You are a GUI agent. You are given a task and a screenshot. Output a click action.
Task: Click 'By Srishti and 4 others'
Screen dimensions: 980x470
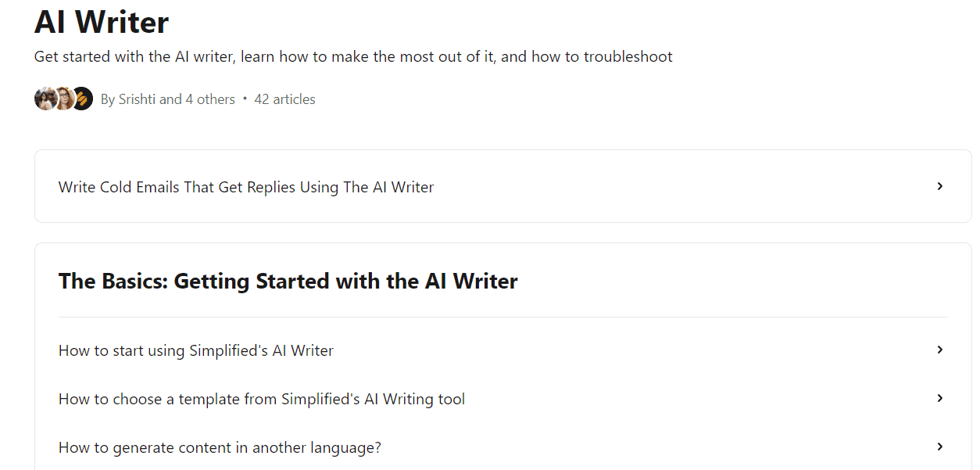pyautogui.click(x=168, y=99)
